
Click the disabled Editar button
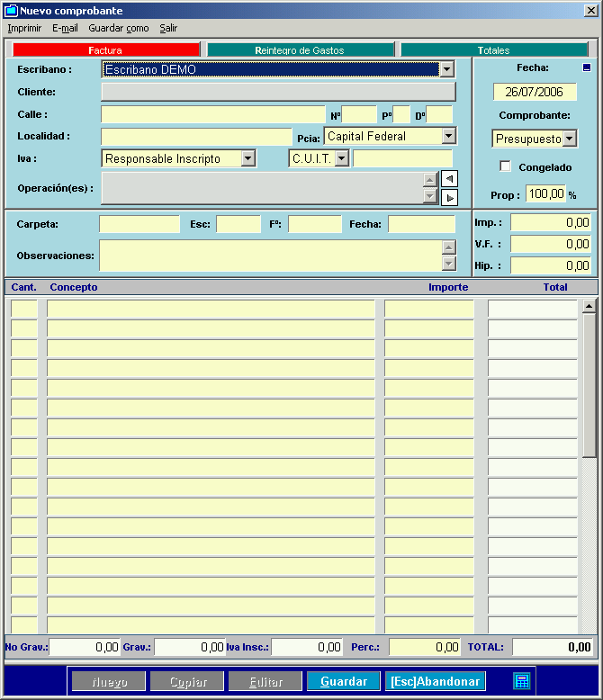point(265,681)
